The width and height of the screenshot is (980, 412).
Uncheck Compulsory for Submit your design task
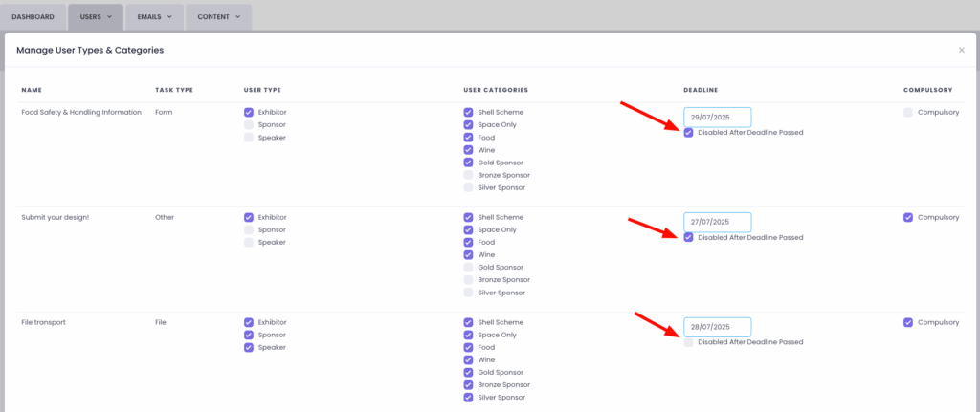tap(908, 218)
